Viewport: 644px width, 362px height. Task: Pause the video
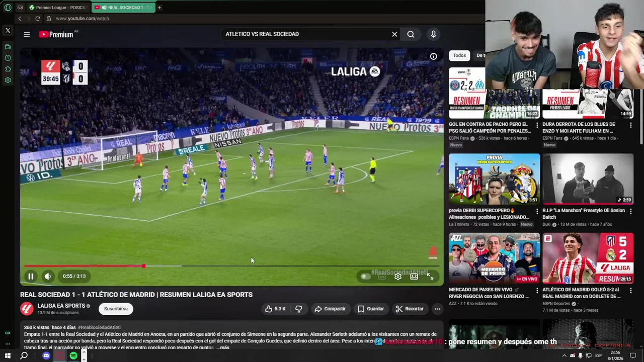[x=31, y=276]
